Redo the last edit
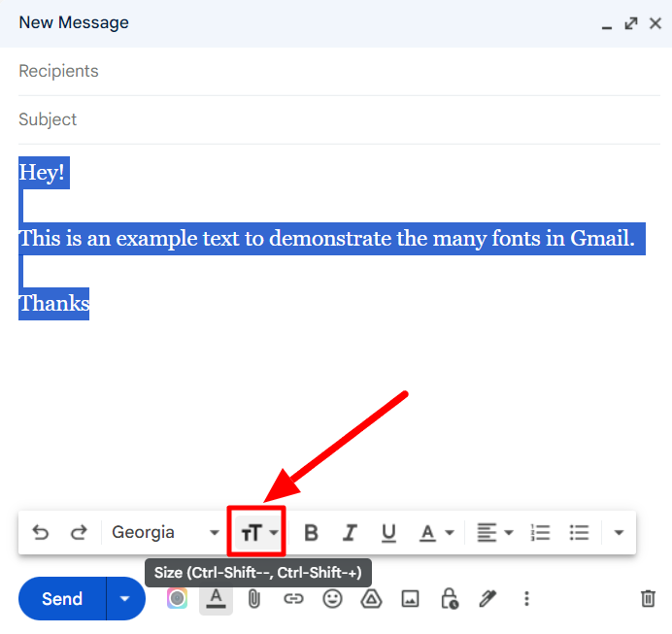The width and height of the screenshot is (672, 634). (79, 532)
